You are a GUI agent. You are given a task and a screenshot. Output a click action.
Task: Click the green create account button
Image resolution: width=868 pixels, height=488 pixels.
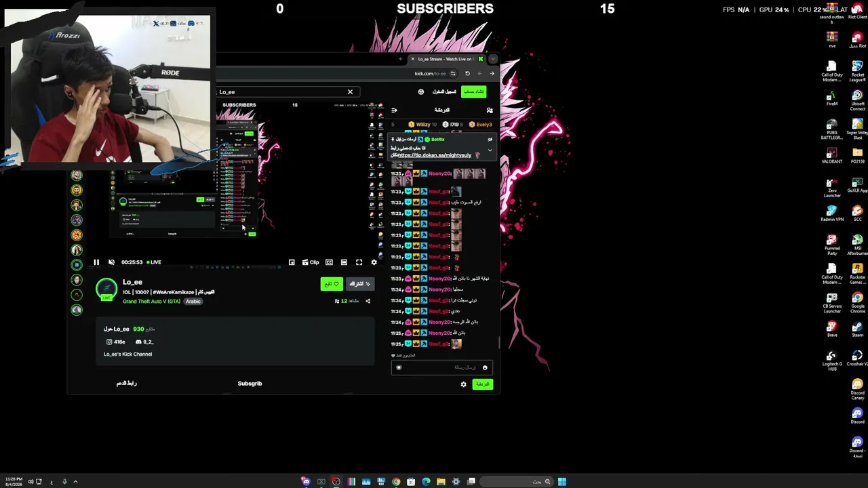474,91
